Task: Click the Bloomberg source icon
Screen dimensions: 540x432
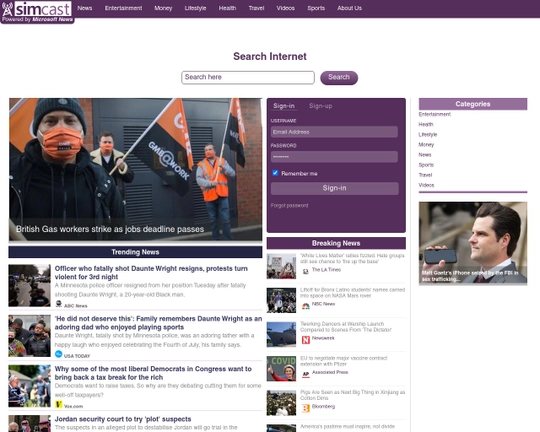Action: click(x=306, y=408)
